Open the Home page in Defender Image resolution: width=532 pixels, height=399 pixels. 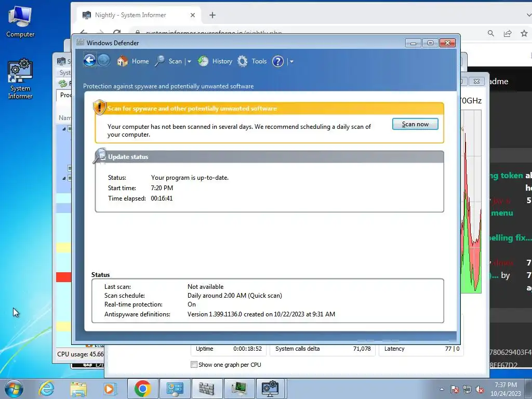(x=133, y=61)
